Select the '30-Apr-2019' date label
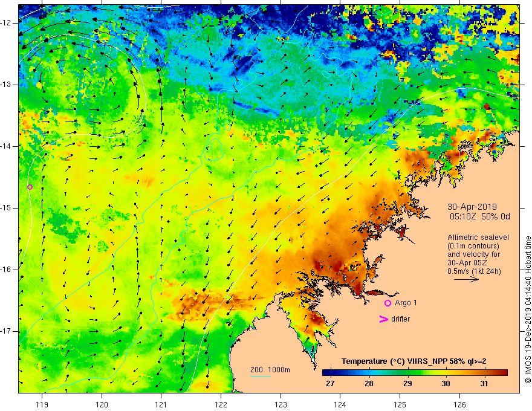Viewport: 532px width, 411px height. [x=472, y=207]
